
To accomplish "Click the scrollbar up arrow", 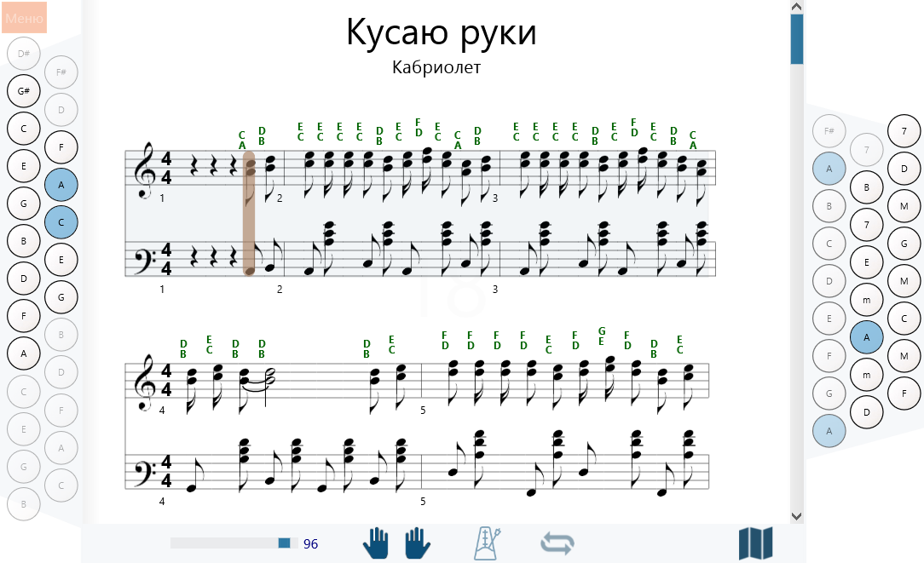I will [x=797, y=7].
